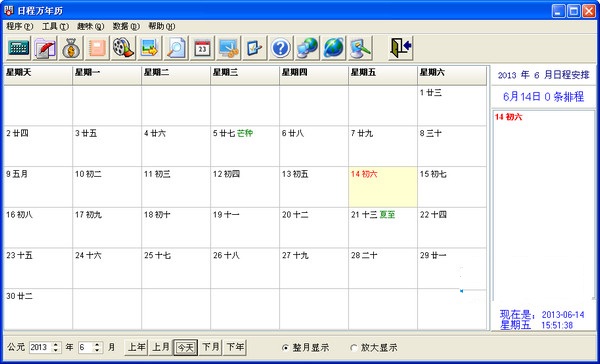This screenshot has height=364, width=600.
Task: Select date 29 廿一
Action: [452, 268]
